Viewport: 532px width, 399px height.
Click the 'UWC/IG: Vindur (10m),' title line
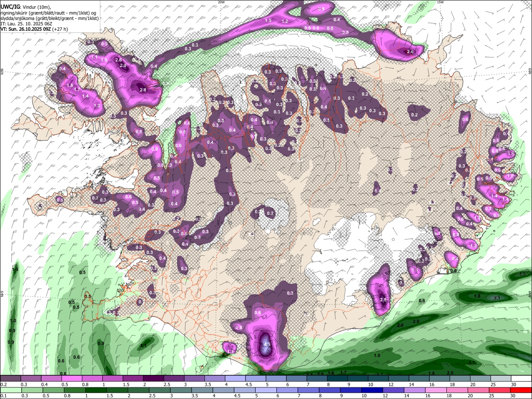(25, 6)
